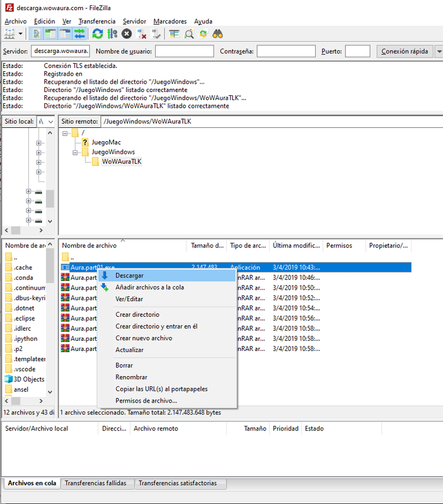443x504 pixels.
Task: Open the Archivo menu
Action: [x=15, y=21]
